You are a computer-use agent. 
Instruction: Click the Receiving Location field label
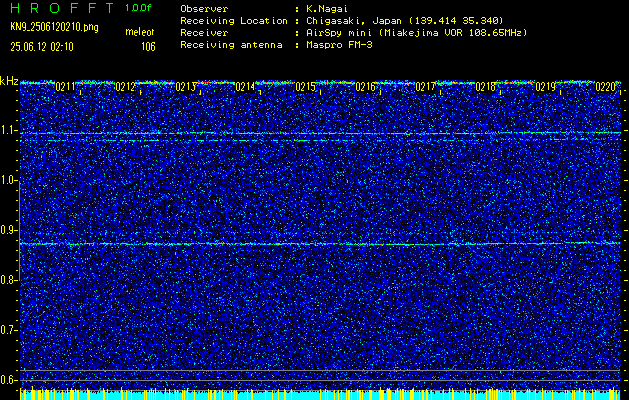coord(234,21)
